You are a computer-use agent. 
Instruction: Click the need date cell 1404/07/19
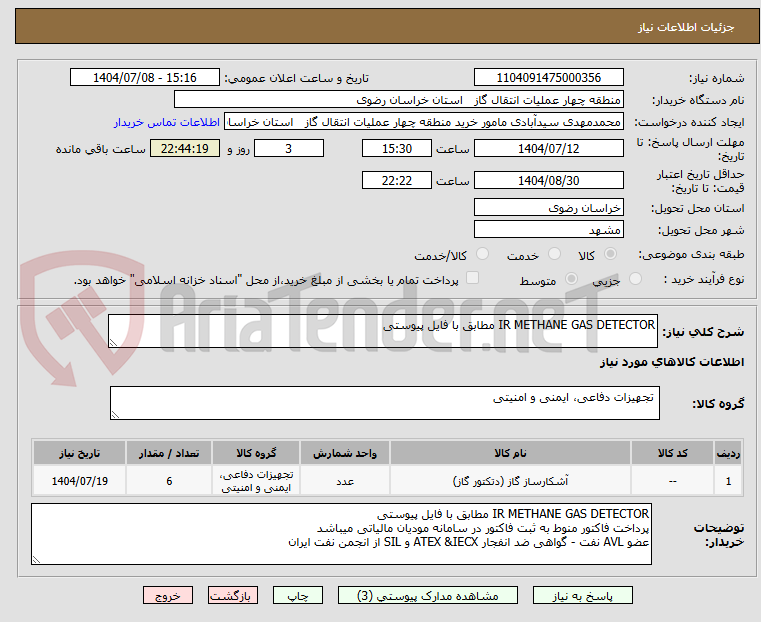(80, 481)
